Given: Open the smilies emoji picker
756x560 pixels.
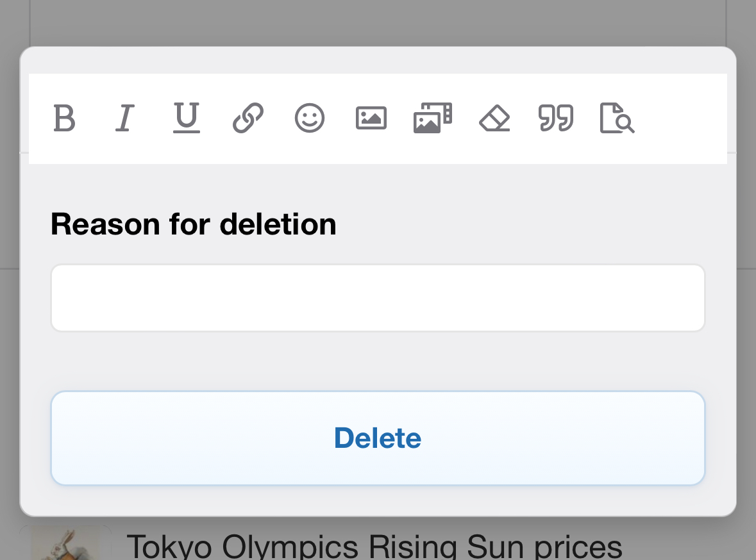Looking at the screenshot, I should (x=310, y=119).
